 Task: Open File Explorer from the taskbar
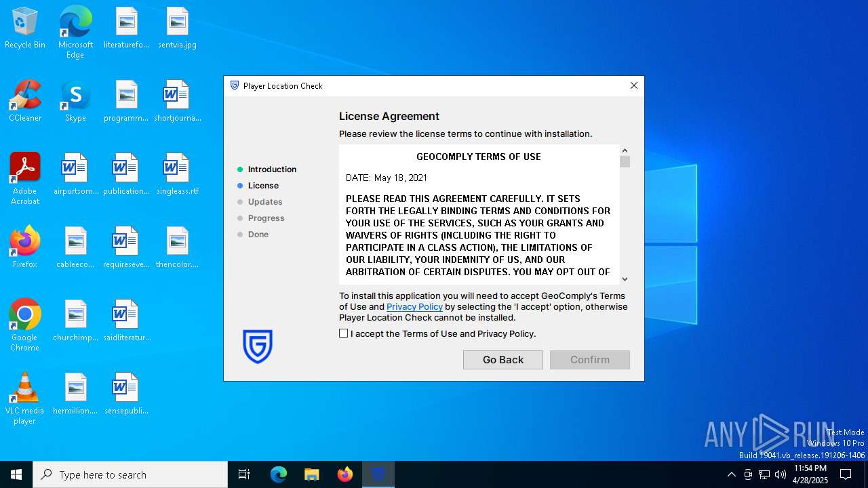[311, 474]
